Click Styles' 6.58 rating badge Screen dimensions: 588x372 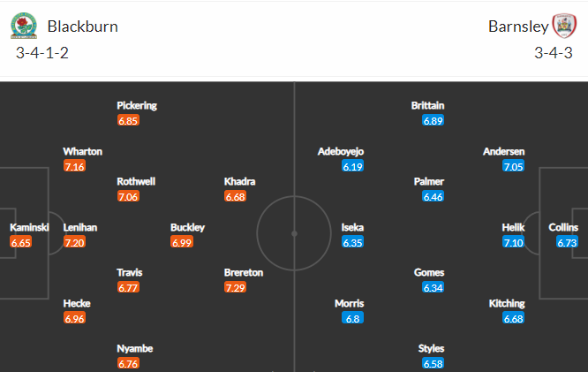(433, 363)
